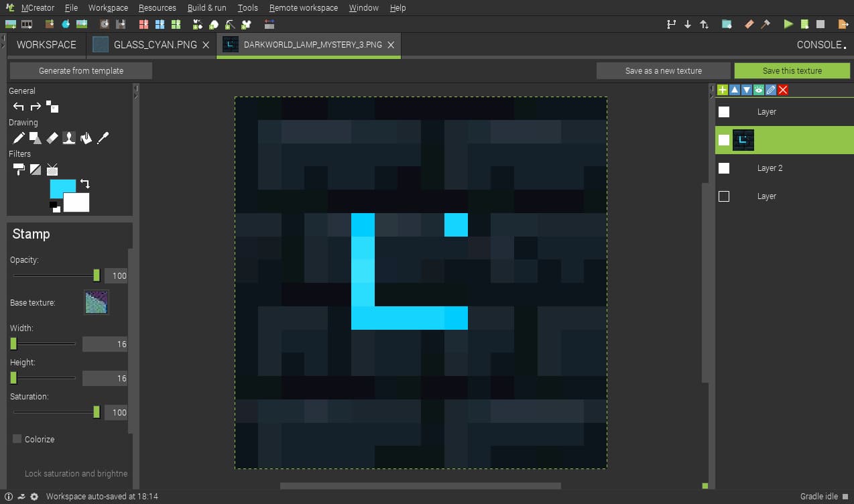Switch to the GLASS_CYAN.PNG tab
The height and width of the screenshot is (504, 854).
145,45
